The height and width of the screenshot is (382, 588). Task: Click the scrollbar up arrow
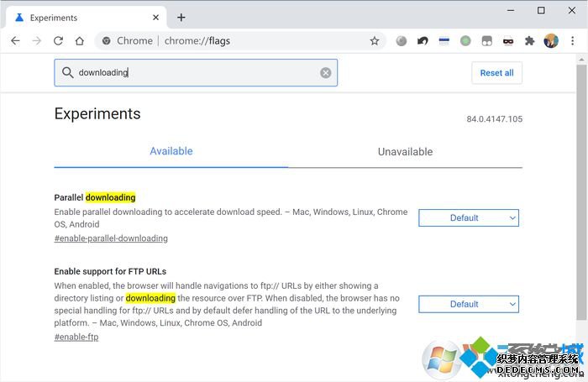coord(581,60)
